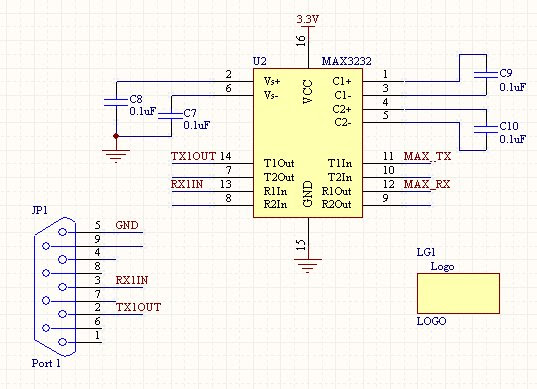Click the 0.1uF value under C7
The image size is (537, 389).
pos(197,125)
